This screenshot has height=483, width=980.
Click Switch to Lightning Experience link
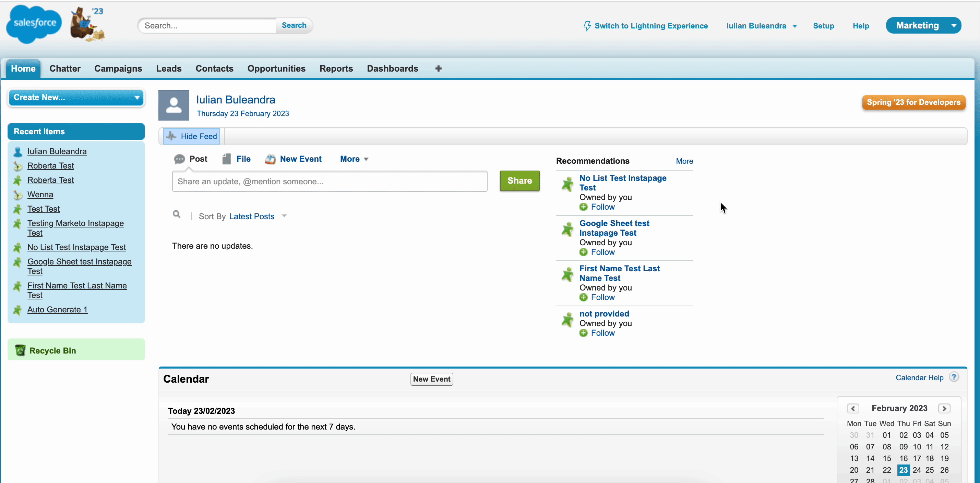click(x=651, y=26)
